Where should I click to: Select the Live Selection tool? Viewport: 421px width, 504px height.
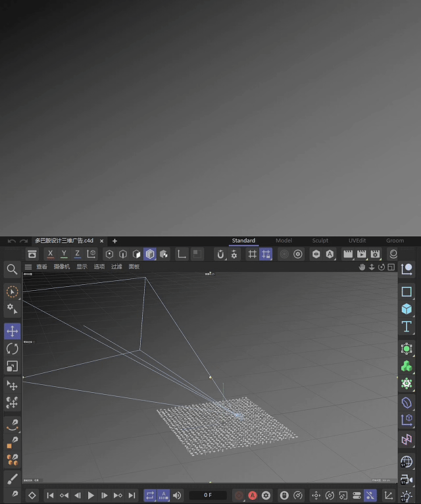[x=12, y=292]
